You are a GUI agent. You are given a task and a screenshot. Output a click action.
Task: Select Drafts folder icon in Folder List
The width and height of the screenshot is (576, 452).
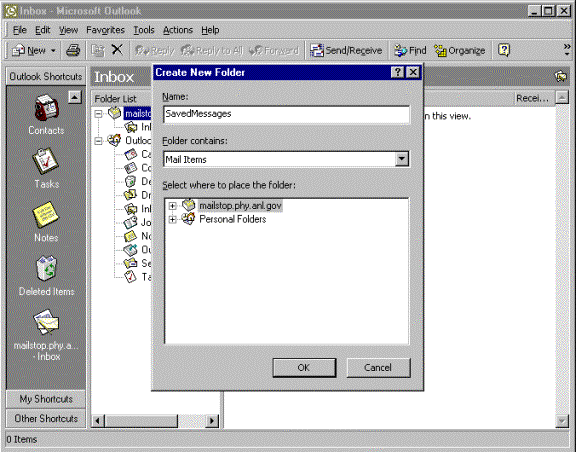131,195
